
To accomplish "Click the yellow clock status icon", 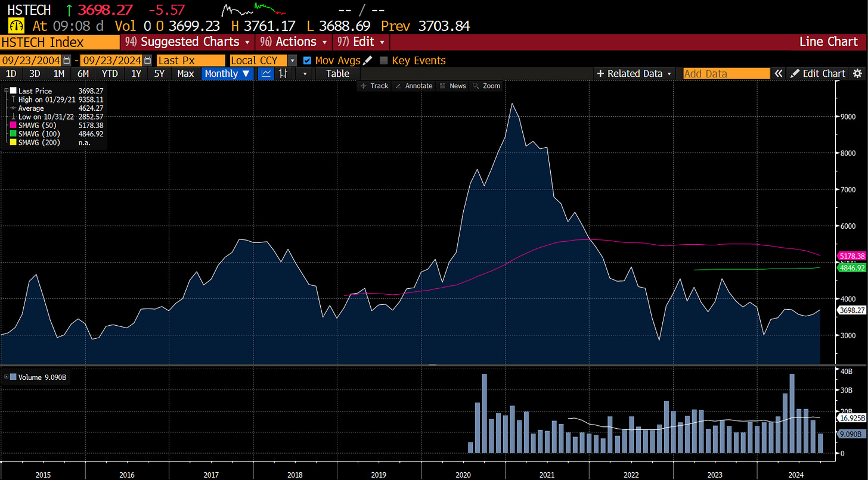I will click(15, 26).
